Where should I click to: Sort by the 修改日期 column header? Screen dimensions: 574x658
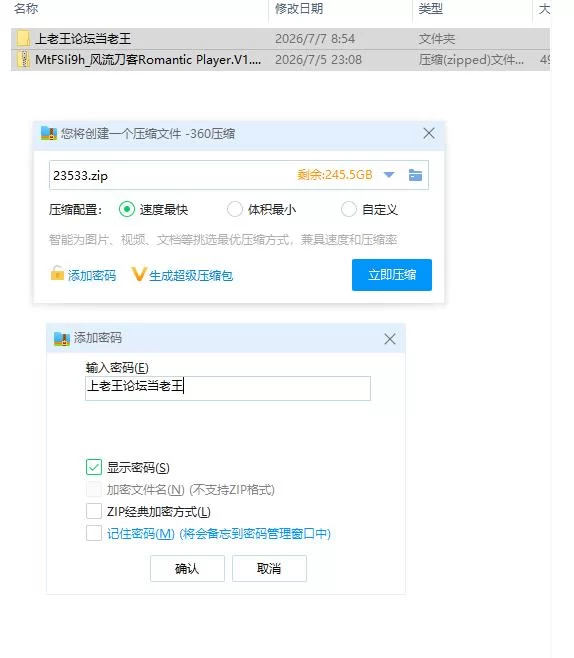(299, 8)
